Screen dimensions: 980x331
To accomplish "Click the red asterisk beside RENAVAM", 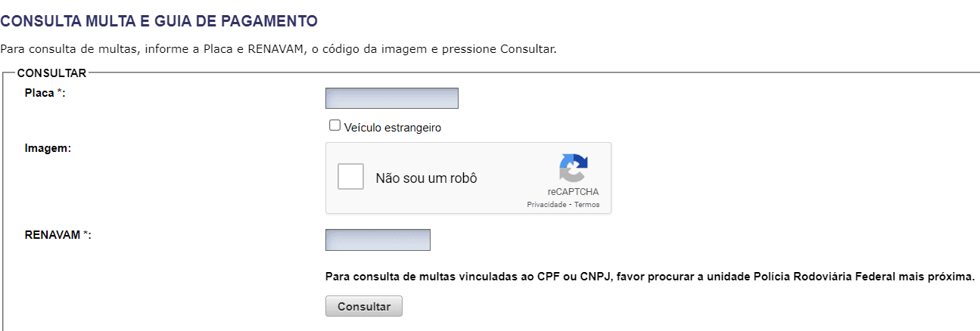I will 86,234.
